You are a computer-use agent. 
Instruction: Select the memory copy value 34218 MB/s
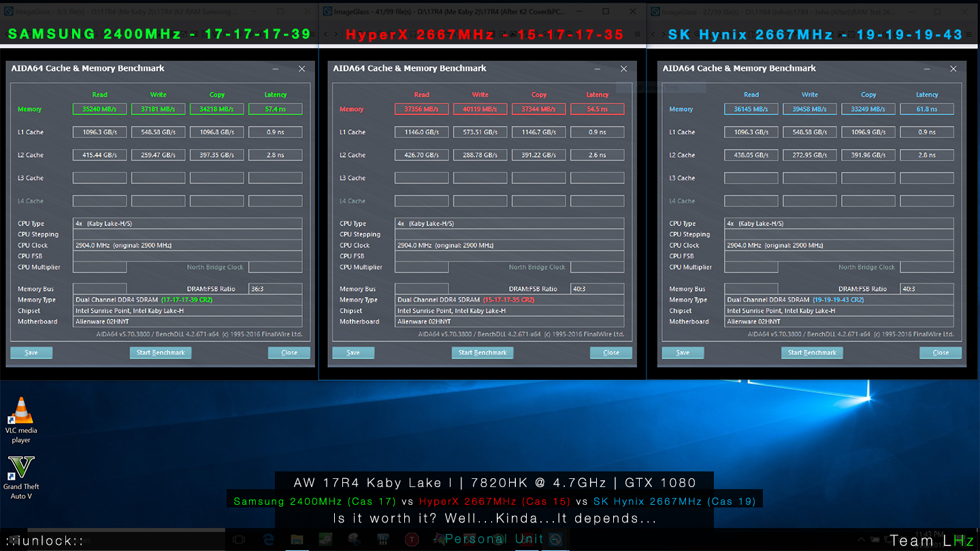click(216, 109)
